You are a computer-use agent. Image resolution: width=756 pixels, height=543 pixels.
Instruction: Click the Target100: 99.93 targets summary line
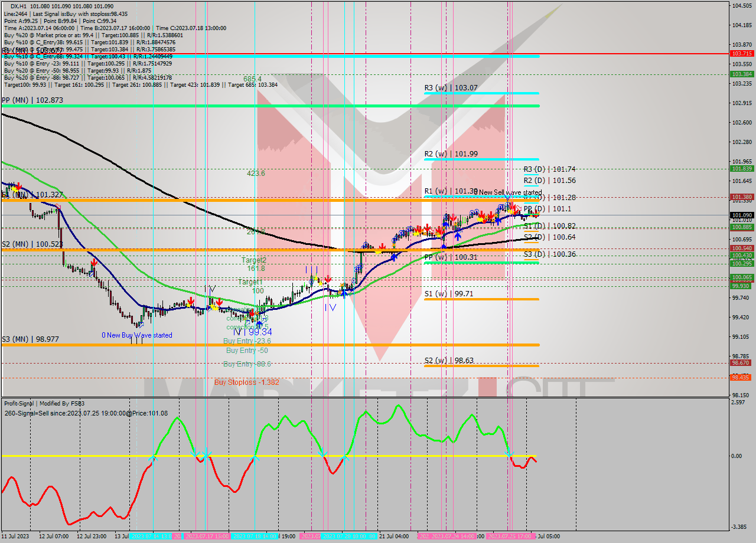pyautogui.click(x=141, y=84)
